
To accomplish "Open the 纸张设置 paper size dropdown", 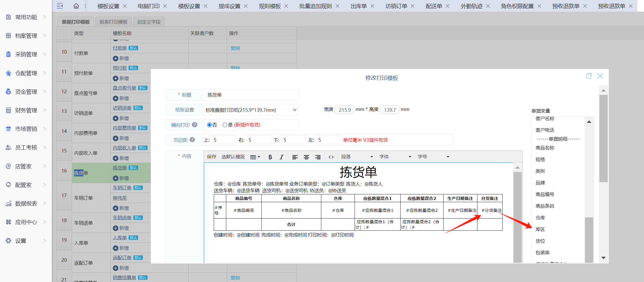I will pyautogui.click(x=251, y=110).
